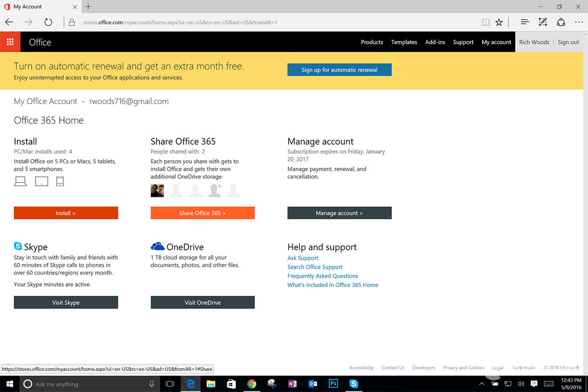Viewport: 588px width, 392px height.
Task: Open the More actions menu in Edge
Action: coord(579,22)
